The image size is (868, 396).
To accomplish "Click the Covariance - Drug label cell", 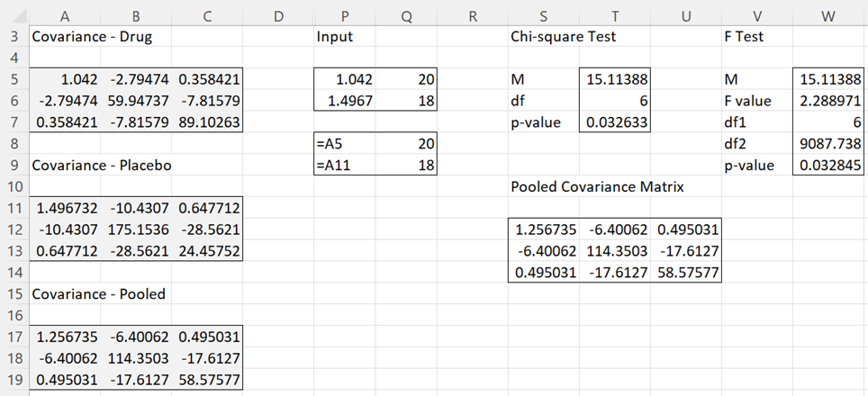I will 65,37.
